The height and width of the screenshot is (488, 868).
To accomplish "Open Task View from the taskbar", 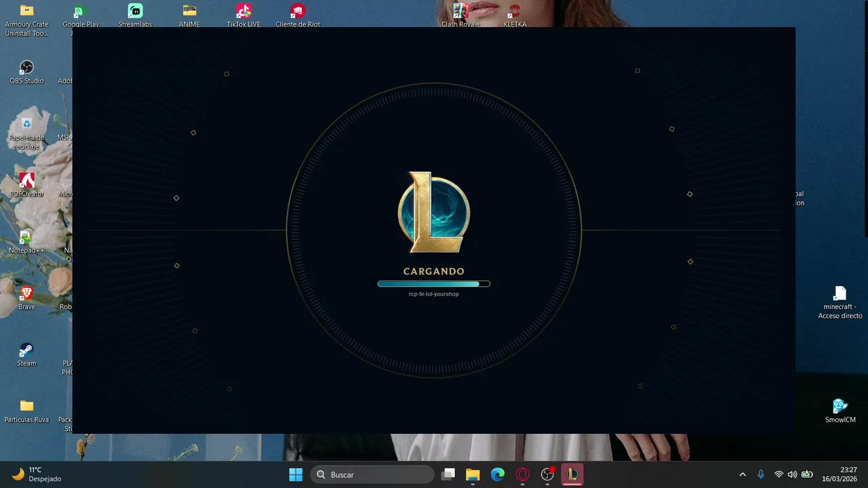I will (448, 474).
